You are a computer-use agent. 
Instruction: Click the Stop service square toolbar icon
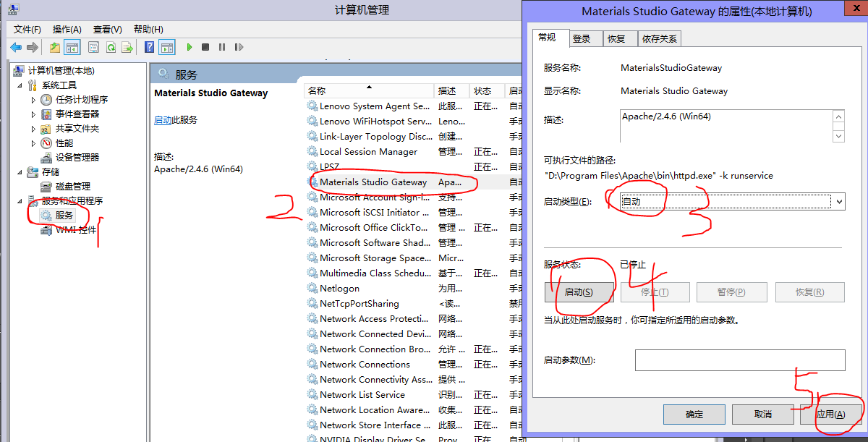205,47
